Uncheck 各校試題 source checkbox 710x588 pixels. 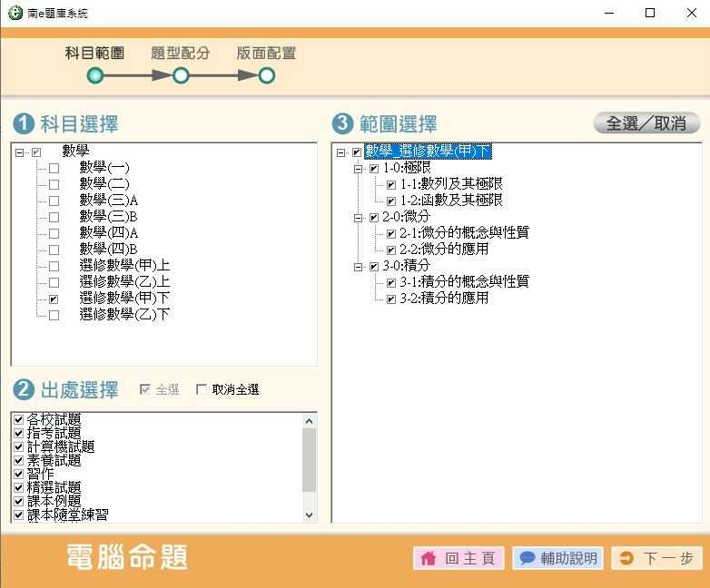(18, 419)
